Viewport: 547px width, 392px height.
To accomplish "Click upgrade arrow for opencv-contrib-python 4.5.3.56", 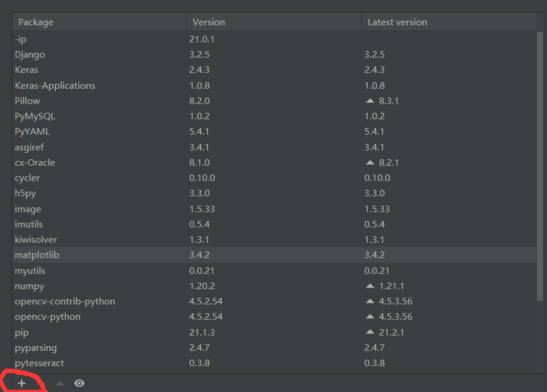I will (x=370, y=301).
